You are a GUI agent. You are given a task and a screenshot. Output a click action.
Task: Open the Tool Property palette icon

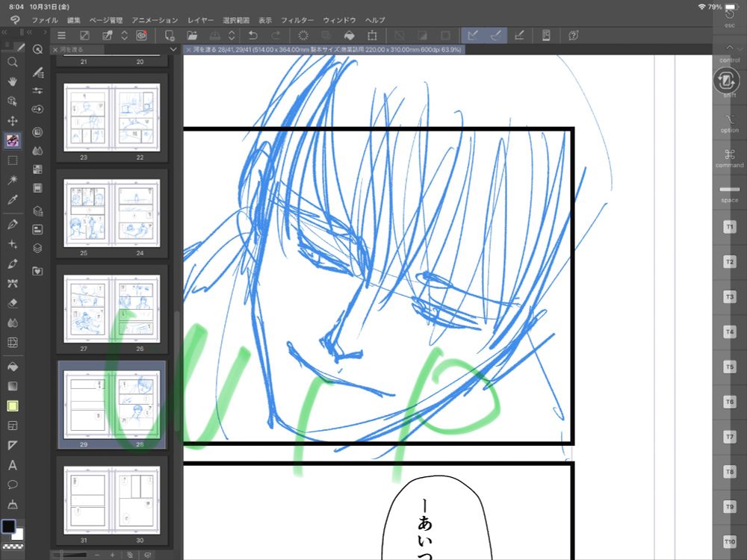pyautogui.click(x=37, y=90)
